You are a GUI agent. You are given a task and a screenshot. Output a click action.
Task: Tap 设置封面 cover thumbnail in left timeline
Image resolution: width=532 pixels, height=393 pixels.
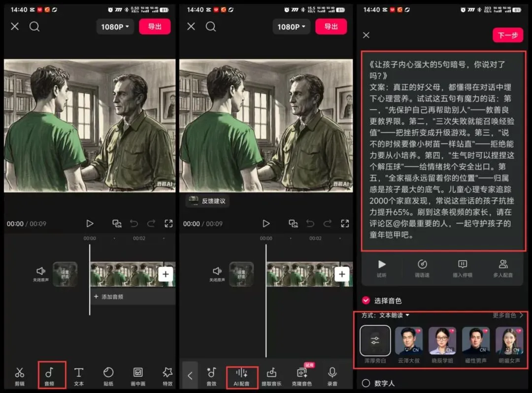click(65, 274)
